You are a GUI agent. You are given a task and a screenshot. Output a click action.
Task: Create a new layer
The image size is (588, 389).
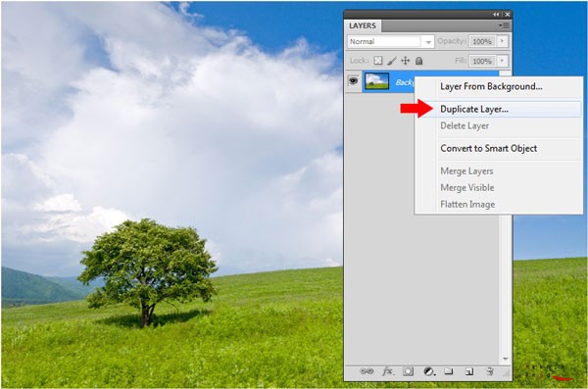pos(468,371)
